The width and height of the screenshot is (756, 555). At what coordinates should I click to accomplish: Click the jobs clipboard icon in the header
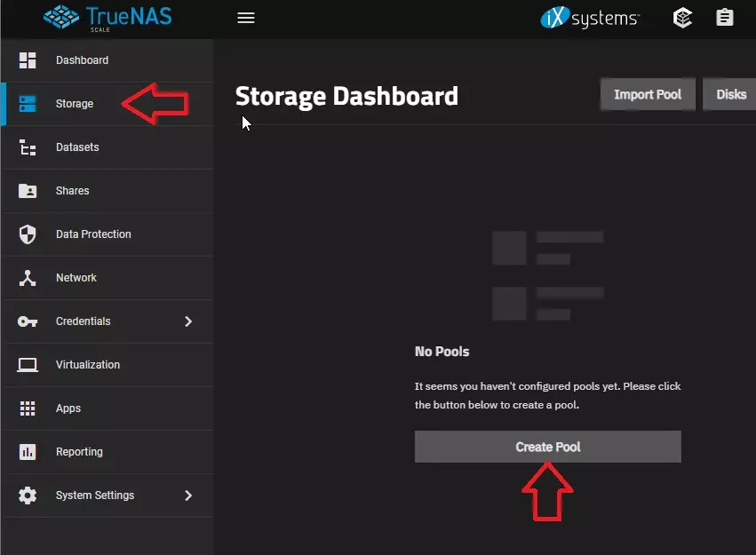pos(725,17)
